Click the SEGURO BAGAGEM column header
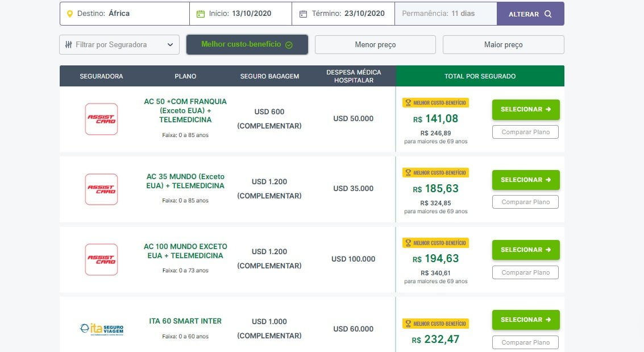The image size is (644, 352). pos(269,76)
